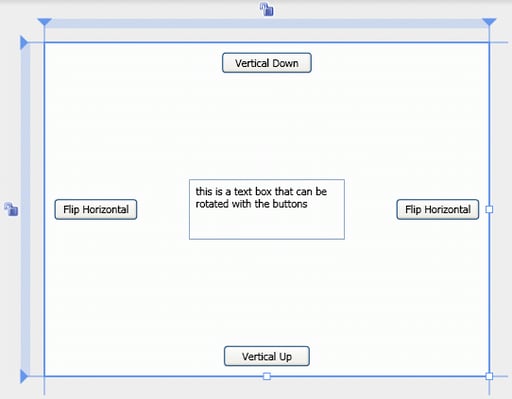Toggle the row sizing lock icon at left
The width and height of the screenshot is (512, 399).
coord(11,209)
